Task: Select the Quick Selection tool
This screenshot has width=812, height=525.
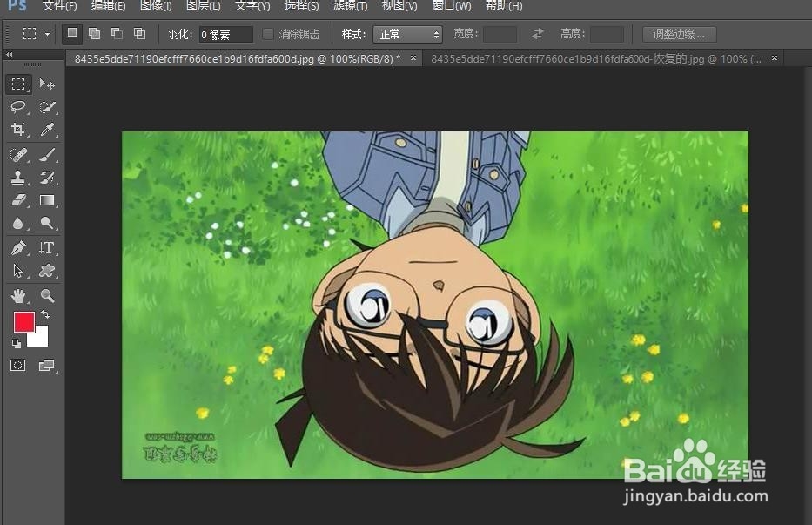Action: pyautogui.click(x=47, y=107)
